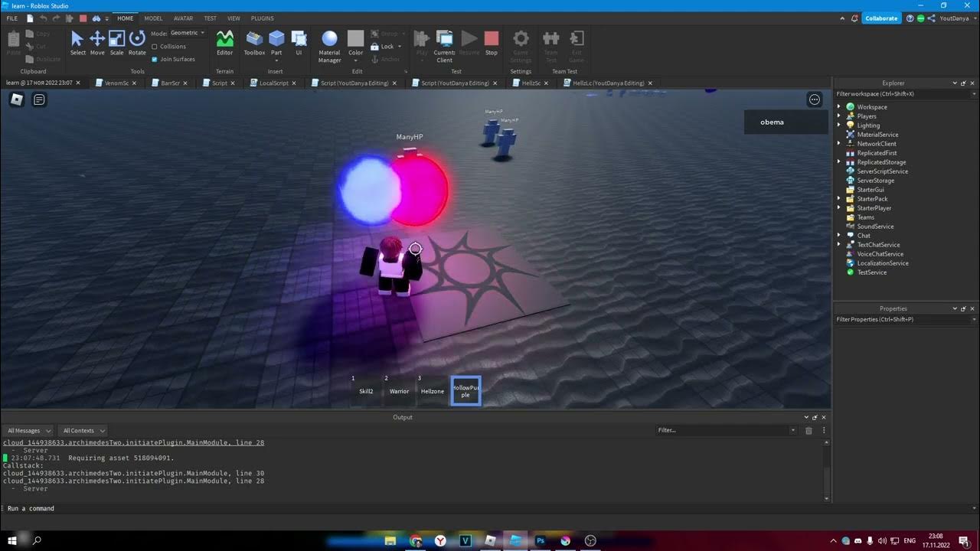
Task: Open the Terrain Editor
Action: tap(224, 43)
